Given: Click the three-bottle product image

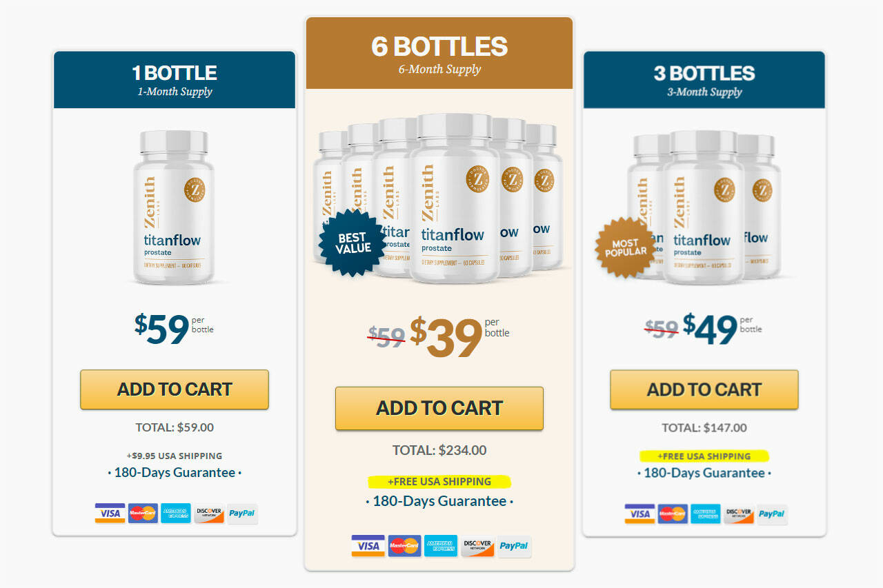Looking at the screenshot, I should 704,207.
